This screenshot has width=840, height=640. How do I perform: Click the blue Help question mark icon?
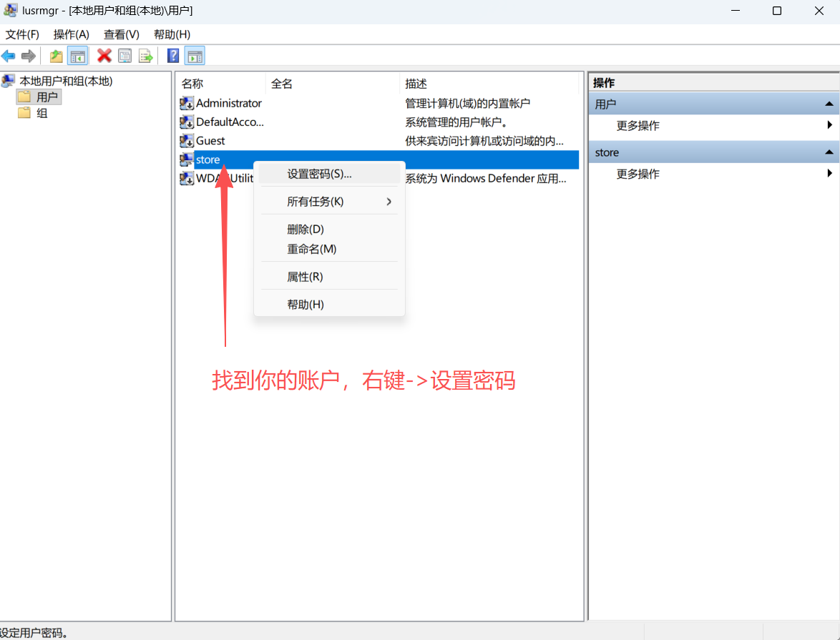[x=173, y=56]
